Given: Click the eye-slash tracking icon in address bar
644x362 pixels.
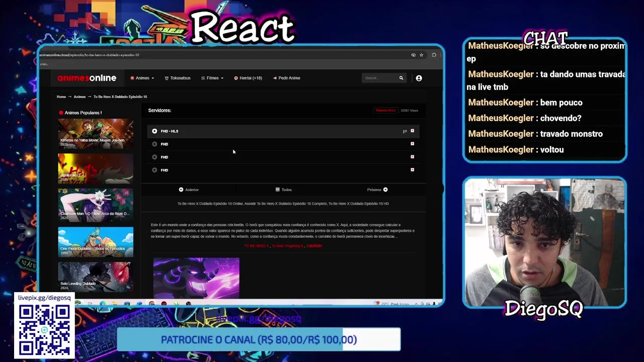Looking at the screenshot, I should point(414,55).
